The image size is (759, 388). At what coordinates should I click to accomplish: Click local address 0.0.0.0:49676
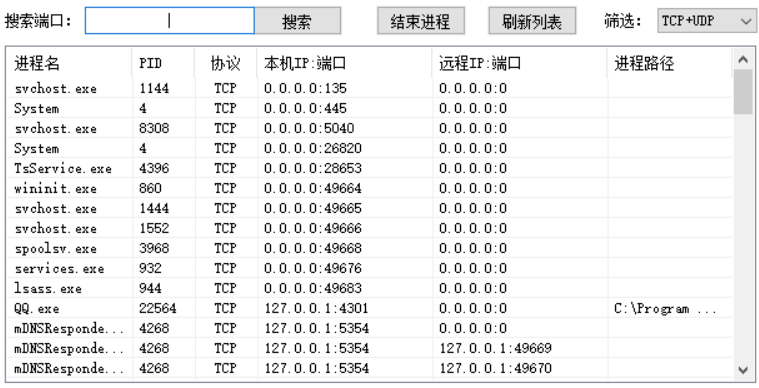(x=313, y=269)
